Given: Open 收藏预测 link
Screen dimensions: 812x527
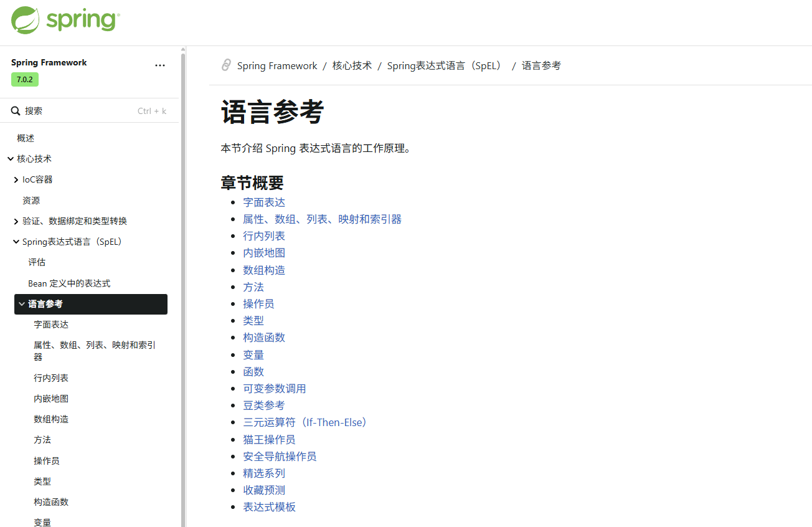Looking at the screenshot, I should click(264, 490).
